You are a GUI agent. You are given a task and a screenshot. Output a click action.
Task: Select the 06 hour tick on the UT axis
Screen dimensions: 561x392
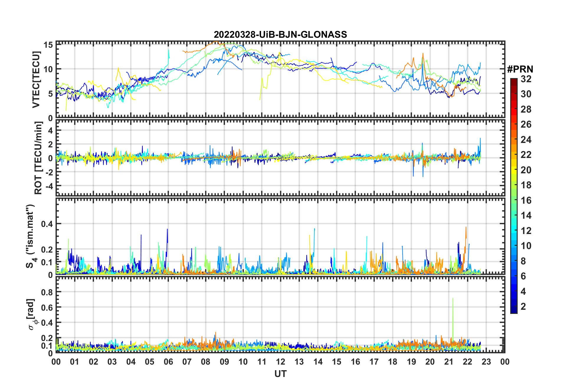coord(168,362)
